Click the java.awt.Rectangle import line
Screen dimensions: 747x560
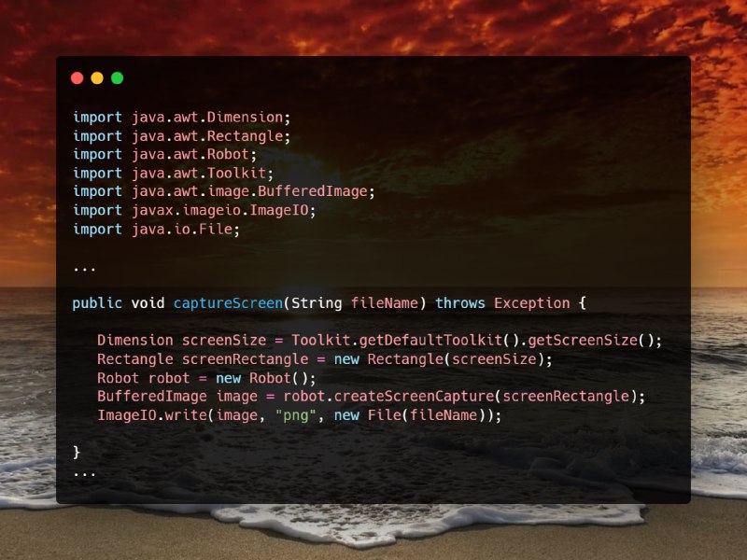181,136
